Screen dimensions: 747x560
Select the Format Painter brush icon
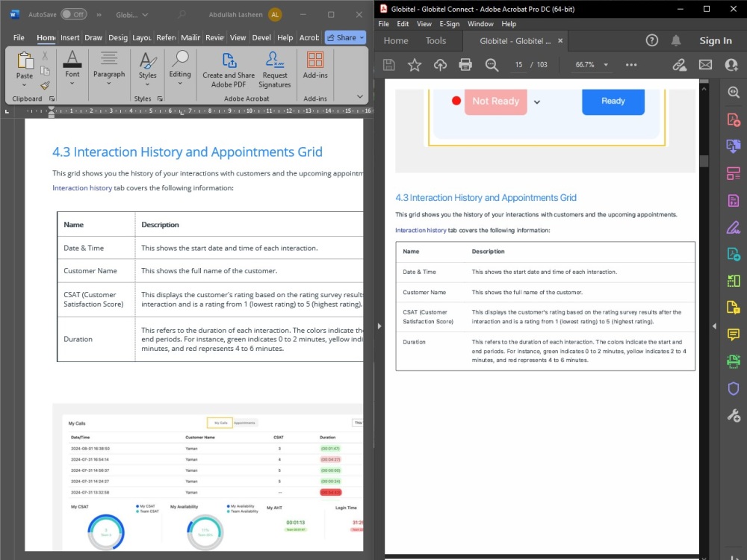[x=46, y=85]
